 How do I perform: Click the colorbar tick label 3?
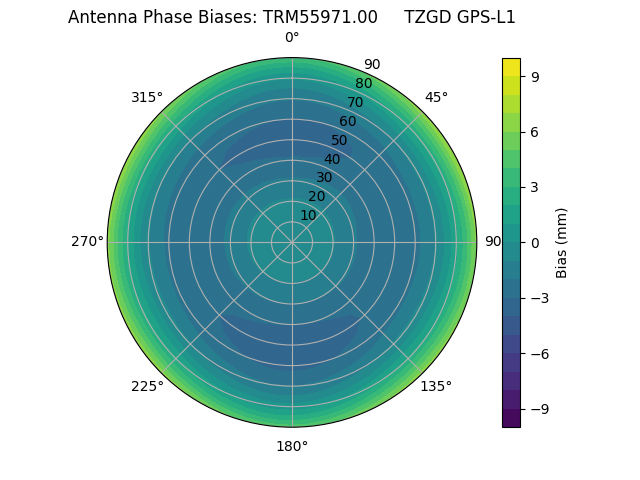[535, 187]
